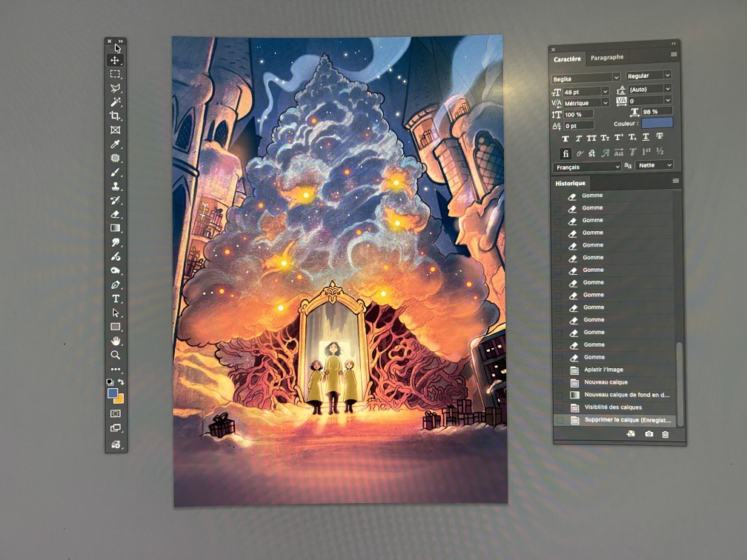Viewport: 747px width, 560px height.
Task: Toggle the Strikethrough text style button
Action: tap(660, 138)
